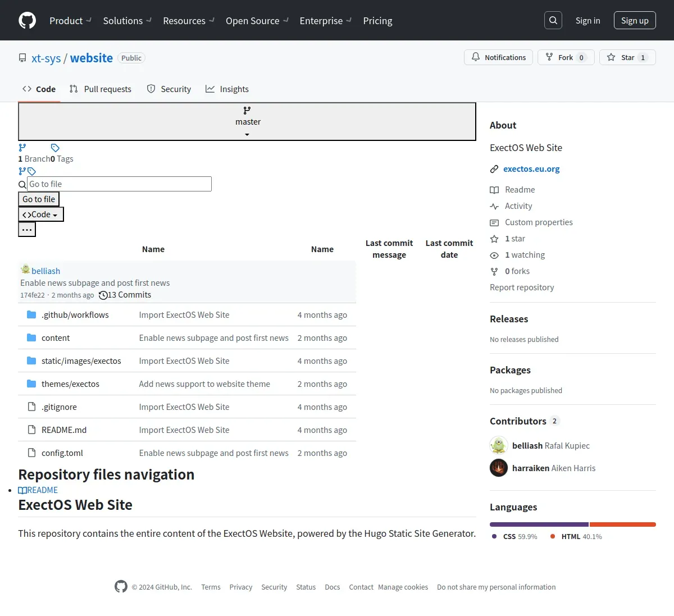Open the GitHub logo homepage
The image size is (674, 616).
[x=28, y=20]
